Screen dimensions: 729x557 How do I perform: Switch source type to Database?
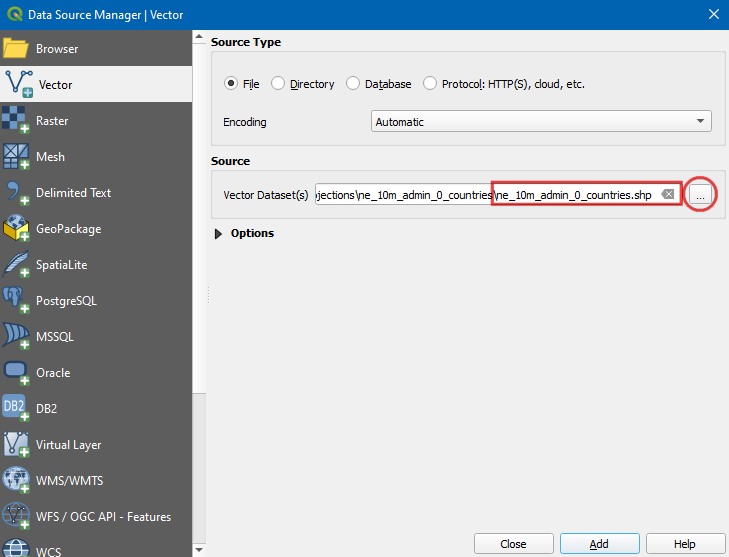pos(353,84)
